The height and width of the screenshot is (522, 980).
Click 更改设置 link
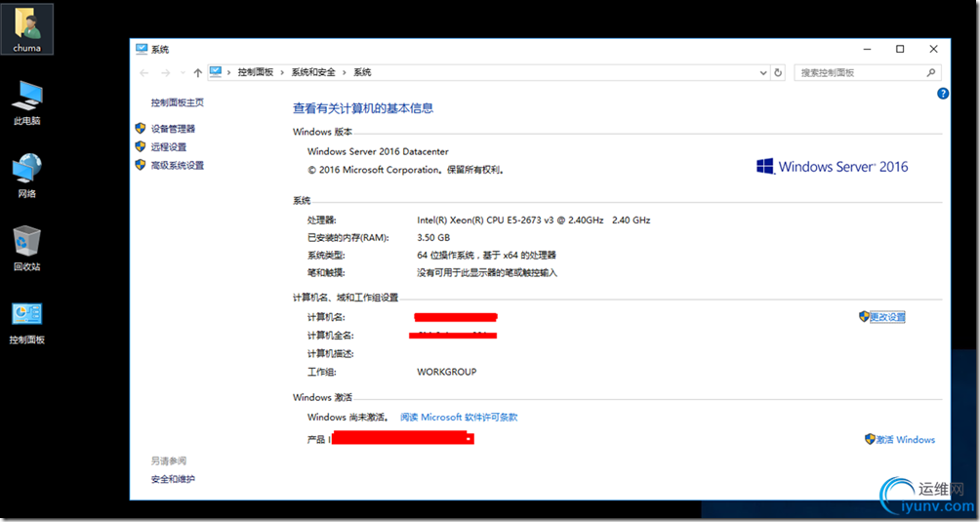coord(887,317)
